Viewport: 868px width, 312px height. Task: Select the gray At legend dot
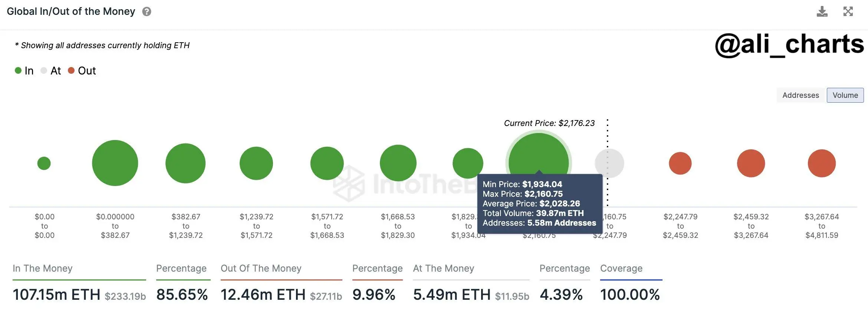43,70
